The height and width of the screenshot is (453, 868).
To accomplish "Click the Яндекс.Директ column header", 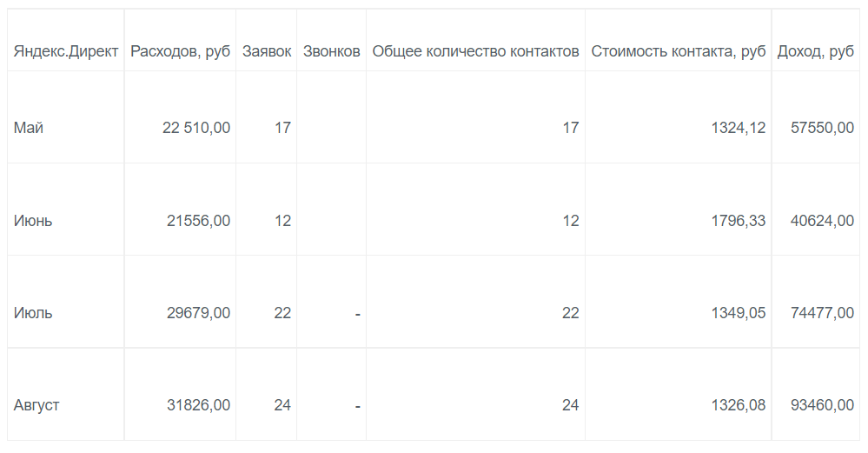I will [x=66, y=52].
